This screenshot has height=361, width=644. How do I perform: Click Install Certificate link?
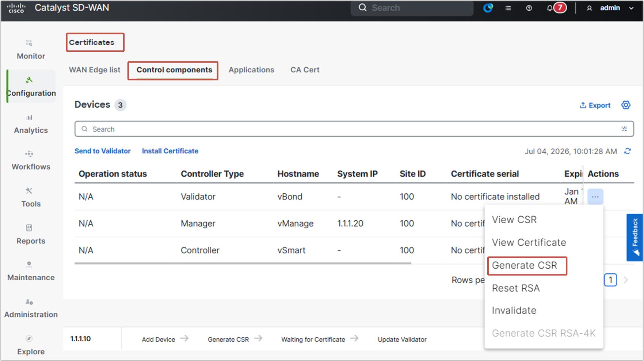pyautogui.click(x=170, y=151)
